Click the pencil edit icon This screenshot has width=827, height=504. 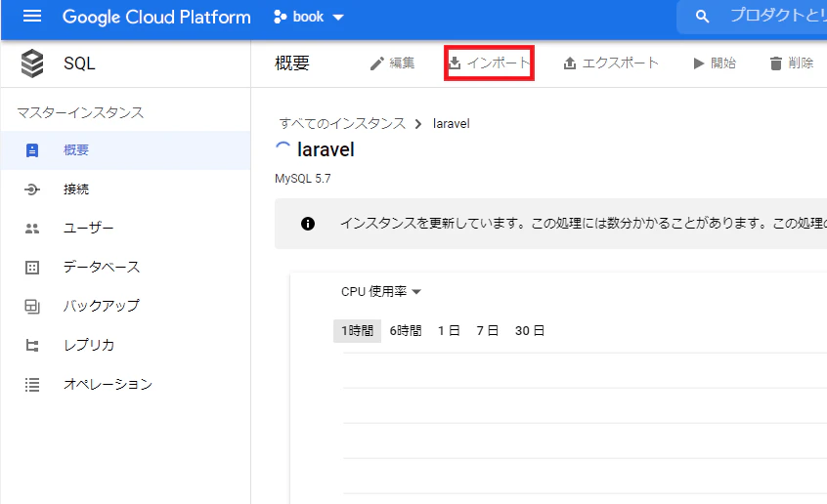(x=376, y=63)
